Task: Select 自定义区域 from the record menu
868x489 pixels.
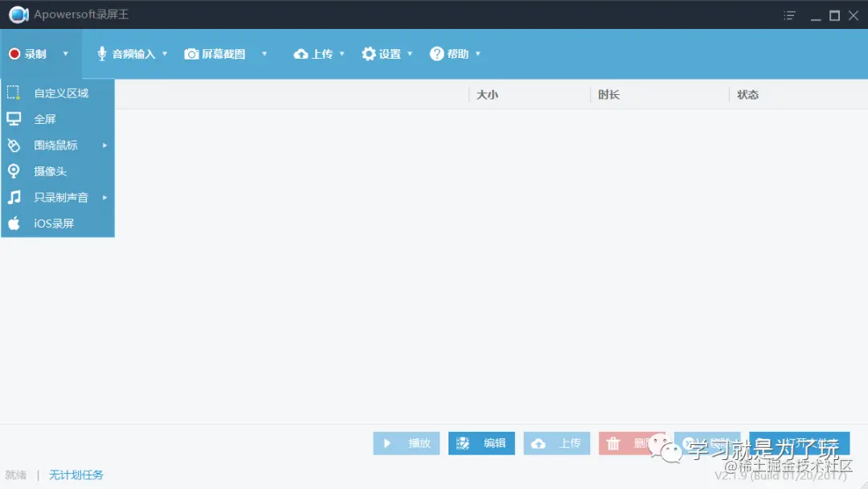Action: coord(58,93)
